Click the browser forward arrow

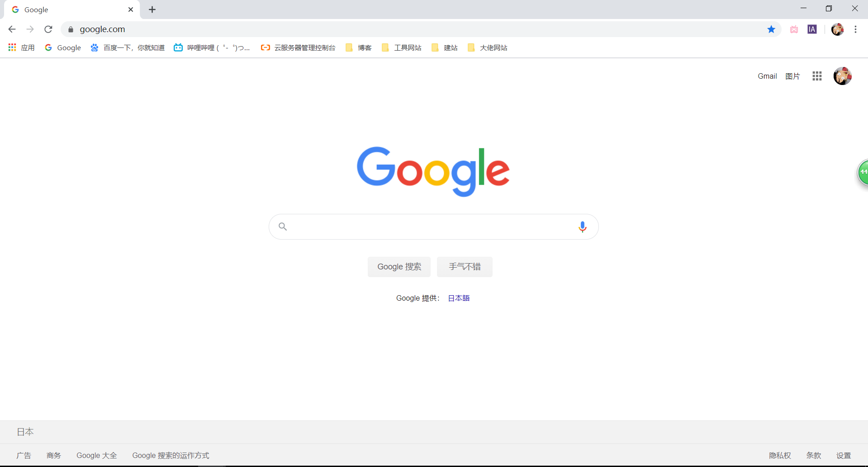(30, 29)
